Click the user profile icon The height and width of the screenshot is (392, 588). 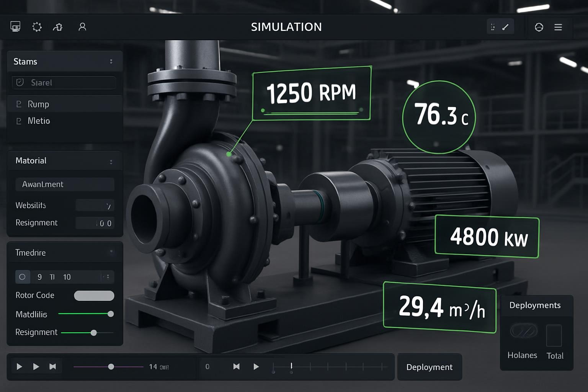point(82,27)
